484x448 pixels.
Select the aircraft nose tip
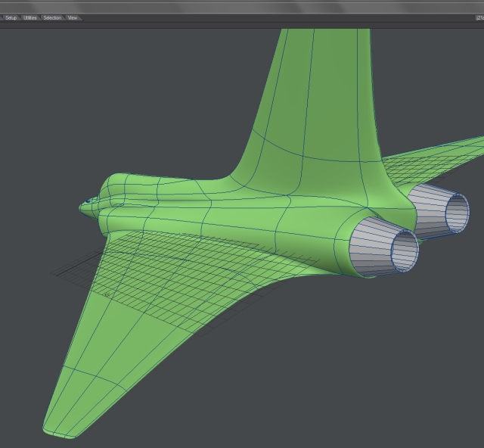click(x=82, y=204)
